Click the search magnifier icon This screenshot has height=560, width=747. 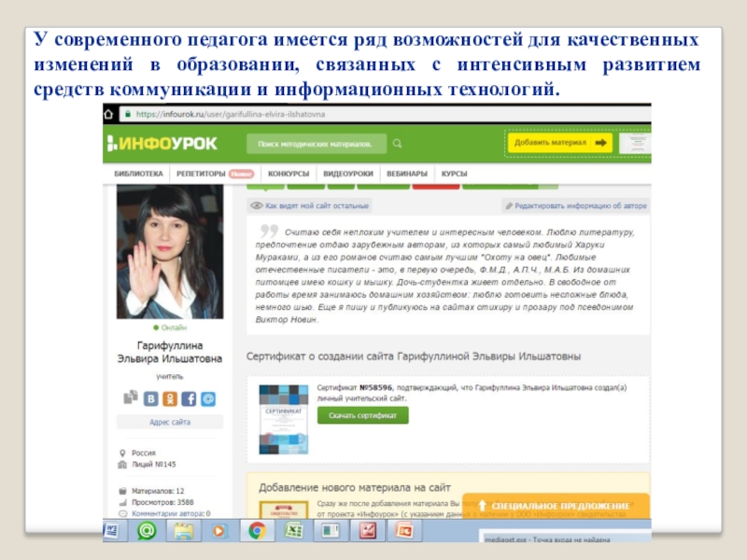398,144
